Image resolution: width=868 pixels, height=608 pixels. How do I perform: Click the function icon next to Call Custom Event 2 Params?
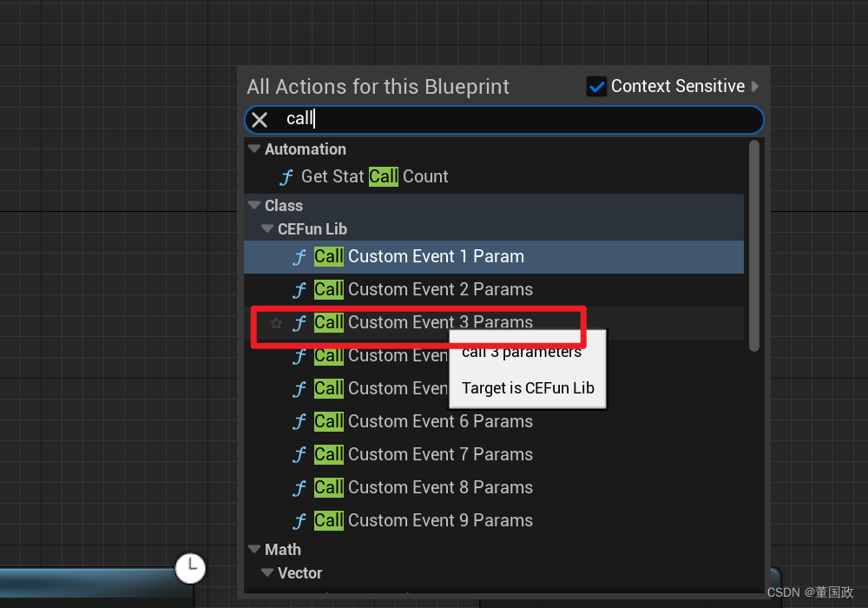299,289
